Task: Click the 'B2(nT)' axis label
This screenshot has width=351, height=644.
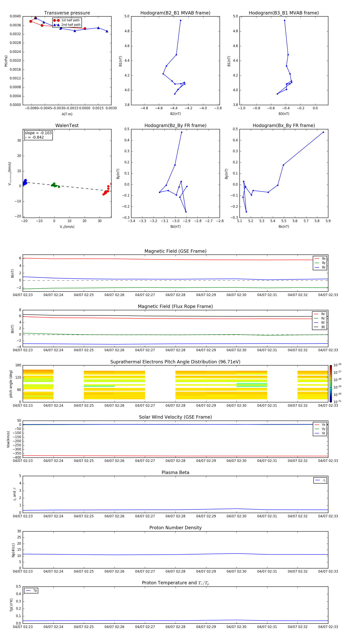Action: coord(175,114)
